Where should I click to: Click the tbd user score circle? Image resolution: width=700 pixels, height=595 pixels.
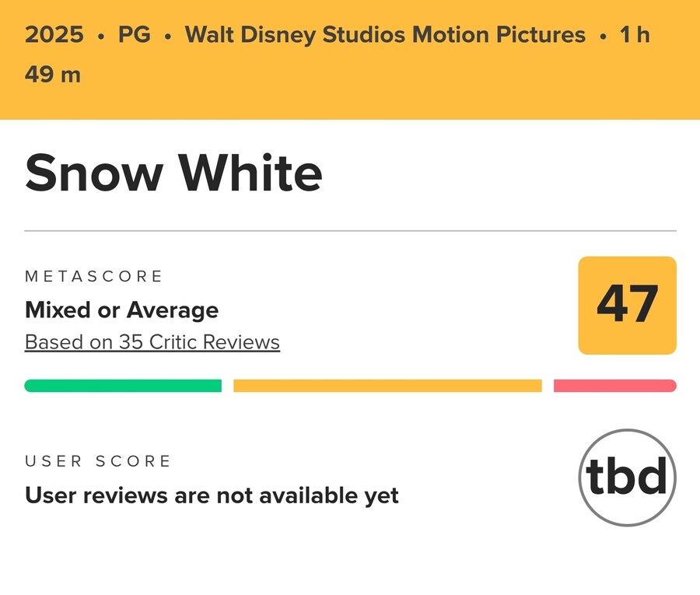pyautogui.click(x=627, y=477)
